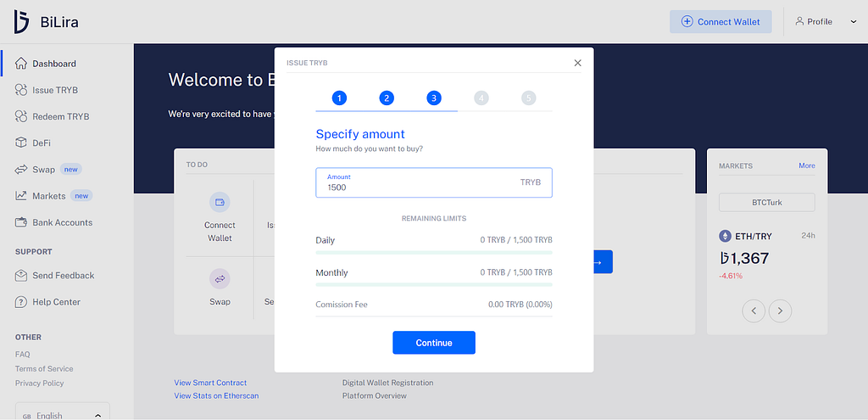Click the ETH/TRY price 1,367

point(744,258)
